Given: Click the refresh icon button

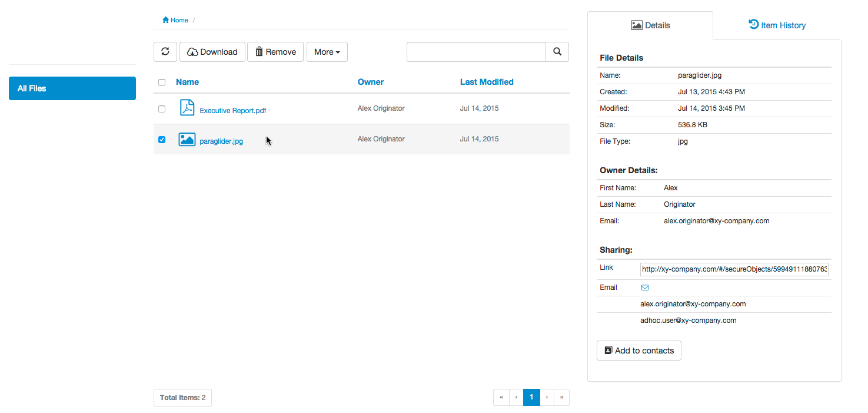Looking at the screenshot, I should [x=165, y=52].
